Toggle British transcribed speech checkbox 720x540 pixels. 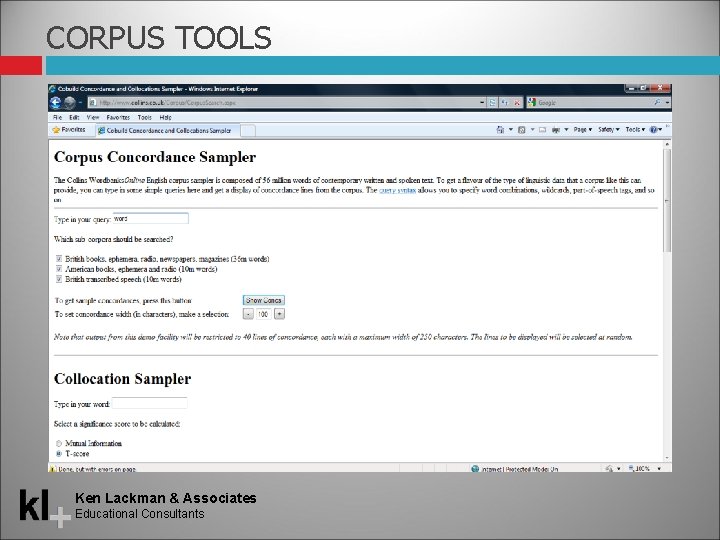coord(59,279)
